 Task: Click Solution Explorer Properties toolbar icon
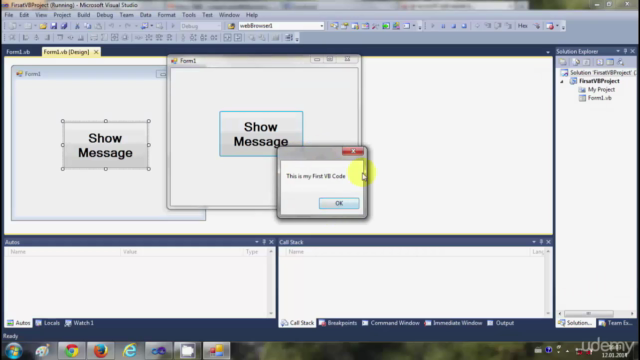[563, 62]
